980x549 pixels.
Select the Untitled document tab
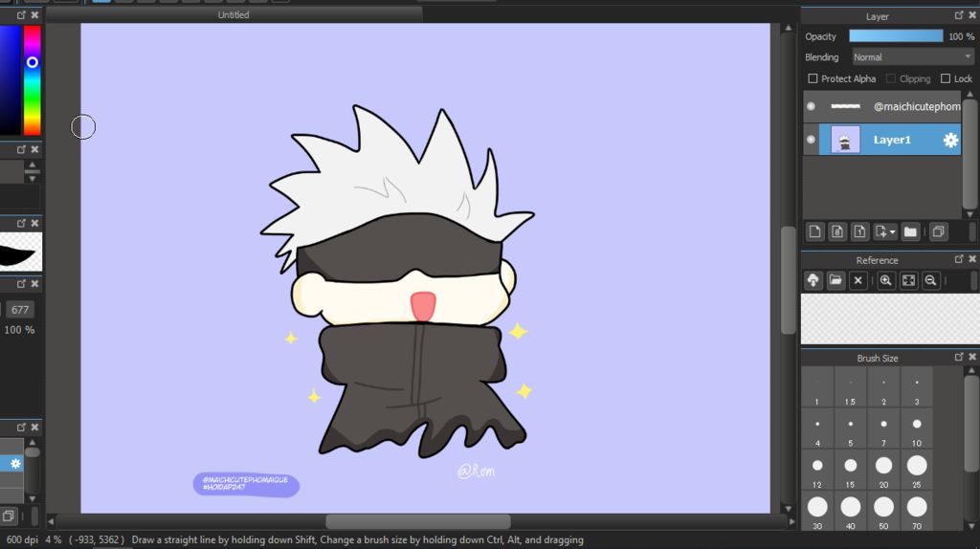tap(234, 14)
